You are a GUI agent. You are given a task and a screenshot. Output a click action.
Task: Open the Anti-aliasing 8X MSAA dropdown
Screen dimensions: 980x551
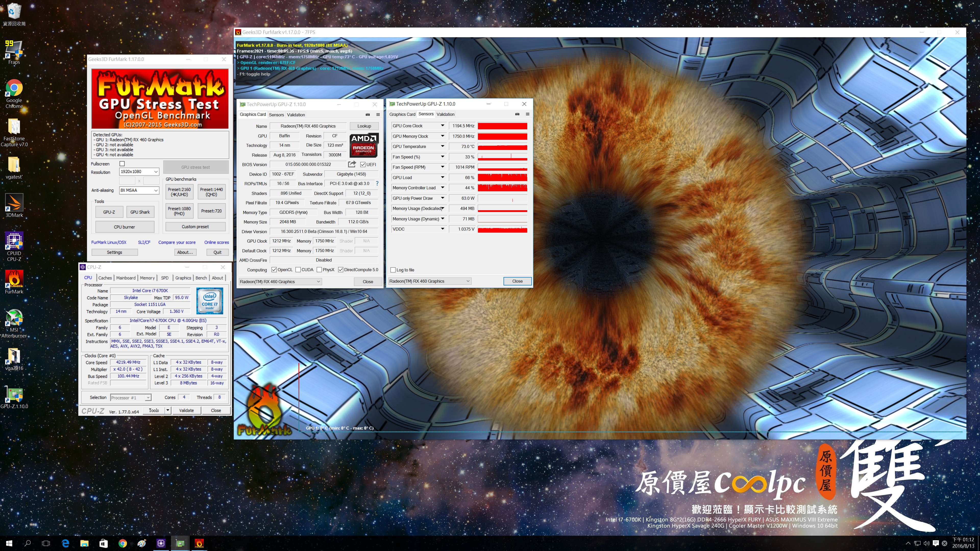139,190
